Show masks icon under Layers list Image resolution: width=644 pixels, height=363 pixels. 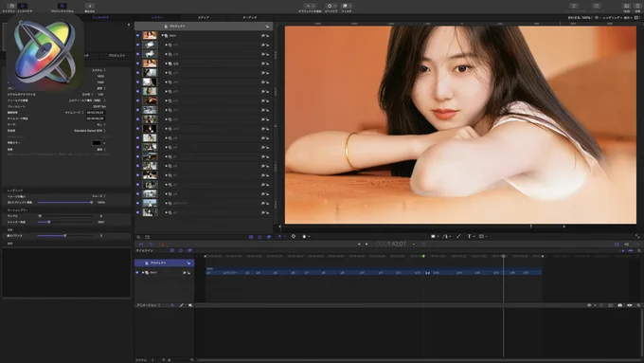pyautogui.click(x=251, y=237)
